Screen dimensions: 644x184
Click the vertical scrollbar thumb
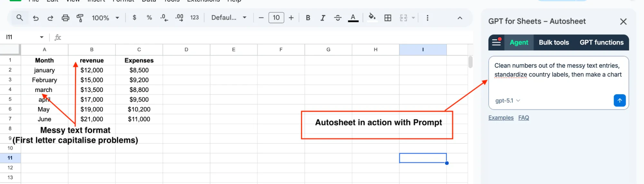tap(470, 62)
